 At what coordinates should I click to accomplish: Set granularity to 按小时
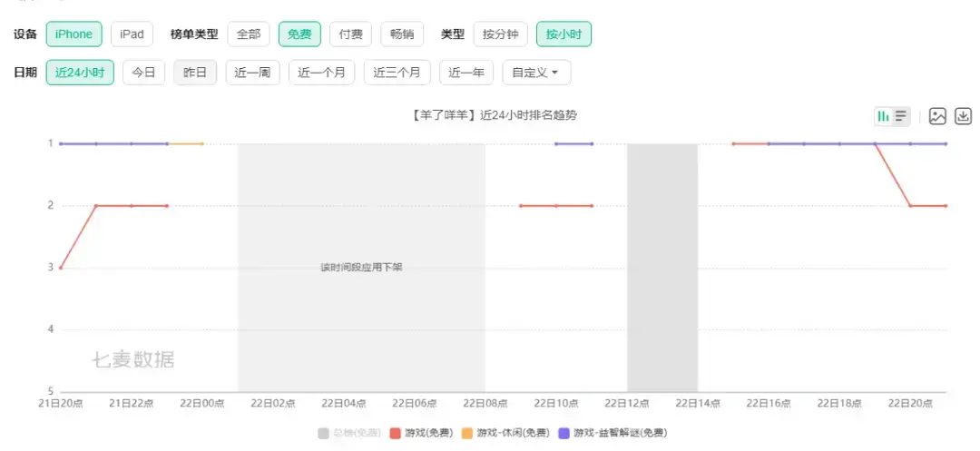(563, 34)
